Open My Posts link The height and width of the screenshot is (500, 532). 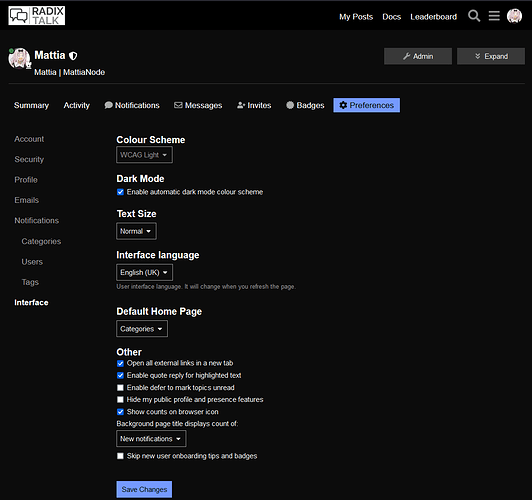pos(356,17)
